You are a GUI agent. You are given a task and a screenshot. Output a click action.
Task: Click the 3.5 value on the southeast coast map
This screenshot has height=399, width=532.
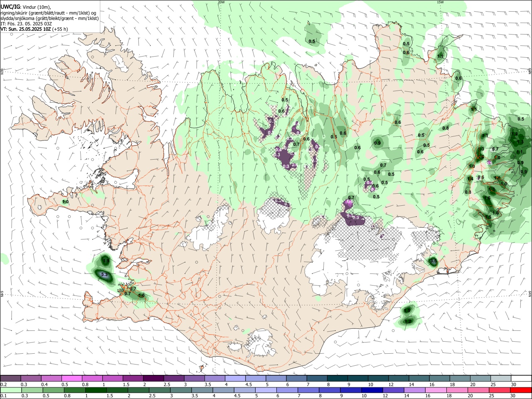[433, 261]
